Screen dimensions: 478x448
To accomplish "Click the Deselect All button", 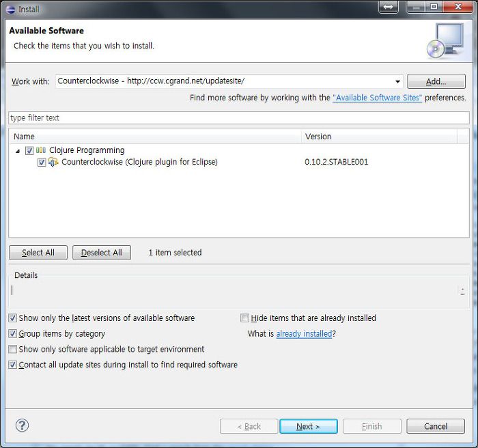I will pyautogui.click(x=102, y=253).
